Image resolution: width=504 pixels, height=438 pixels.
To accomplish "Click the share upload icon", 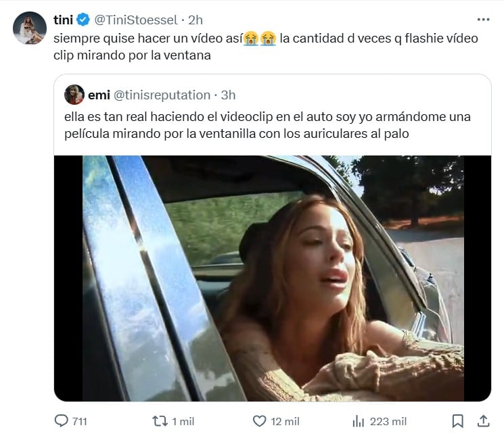I will coord(483,421).
